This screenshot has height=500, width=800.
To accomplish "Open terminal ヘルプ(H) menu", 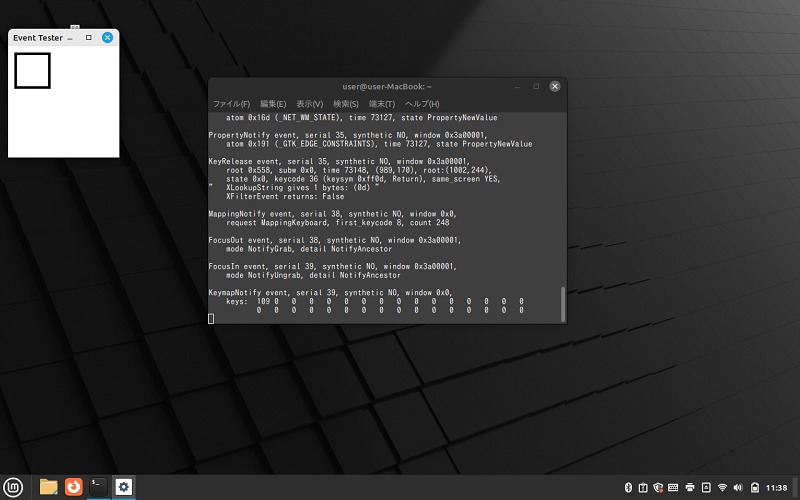I will [x=422, y=104].
